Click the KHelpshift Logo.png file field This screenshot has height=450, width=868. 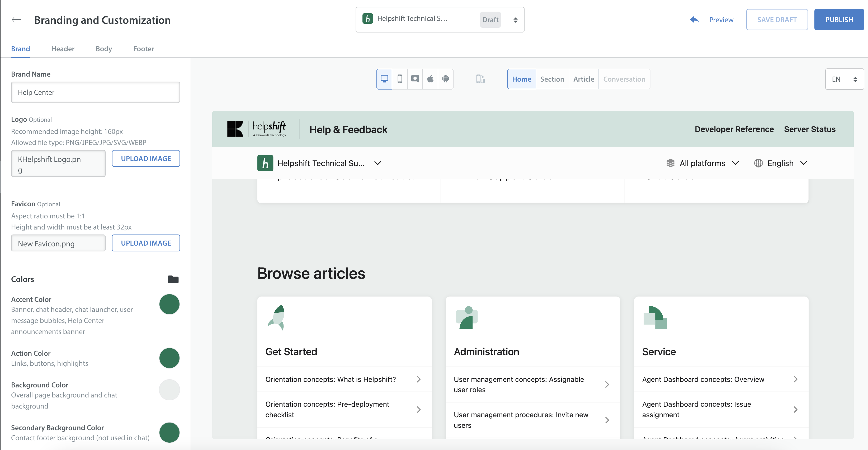pos(58,163)
